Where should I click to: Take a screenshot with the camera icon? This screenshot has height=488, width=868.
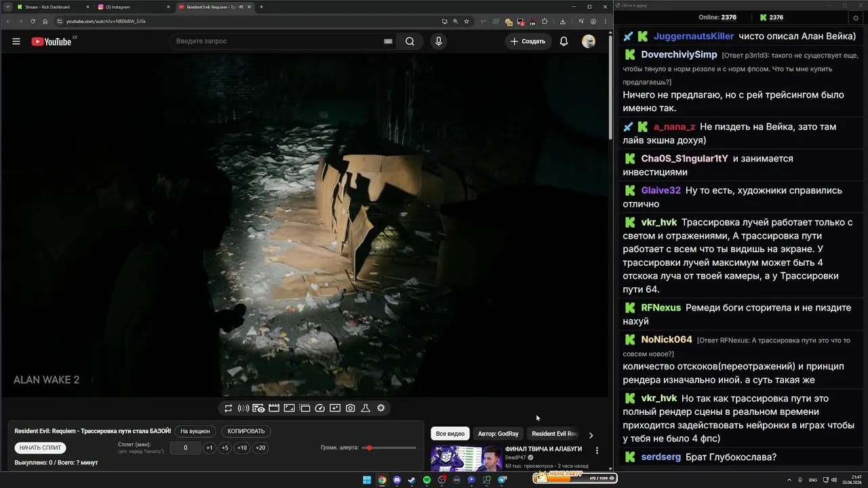[351, 408]
